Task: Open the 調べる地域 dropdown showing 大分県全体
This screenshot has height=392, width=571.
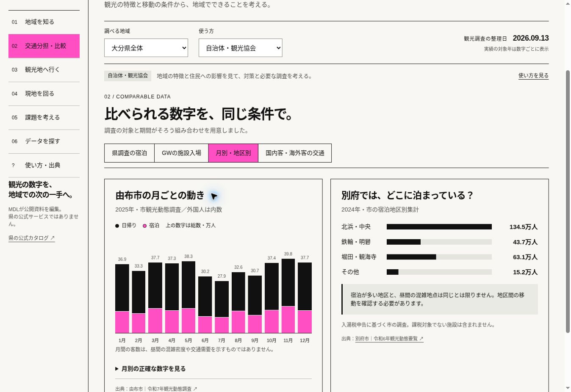Action: (146, 48)
